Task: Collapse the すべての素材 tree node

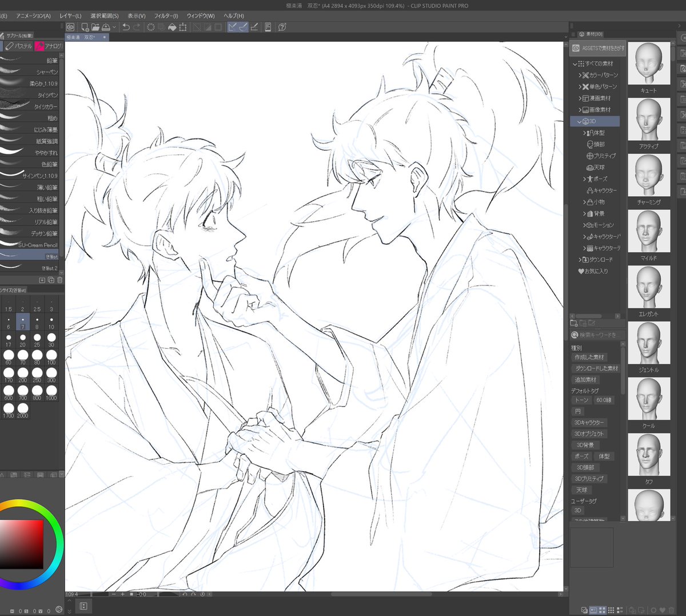Action: [575, 63]
